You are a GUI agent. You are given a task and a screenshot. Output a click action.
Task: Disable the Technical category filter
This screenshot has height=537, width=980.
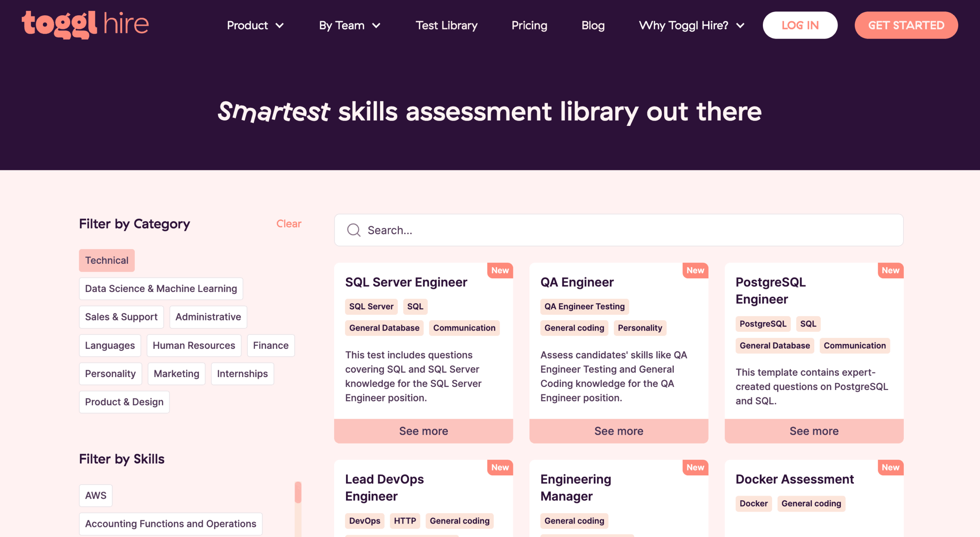pos(106,260)
